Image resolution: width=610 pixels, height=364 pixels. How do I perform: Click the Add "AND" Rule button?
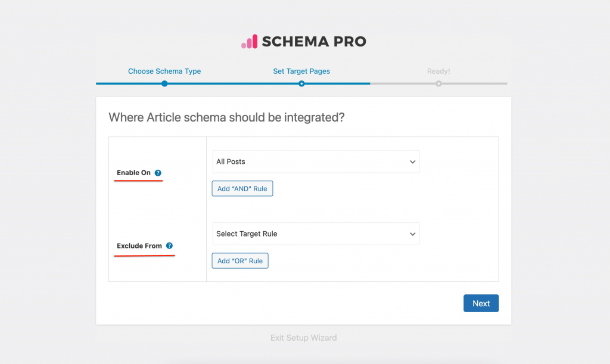(242, 188)
